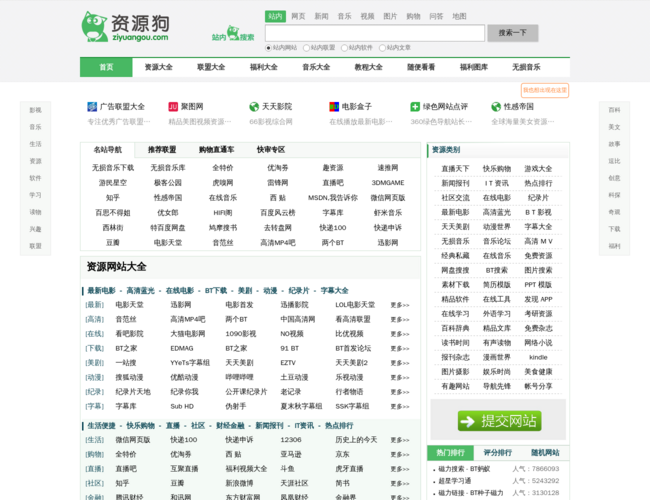The image size is (650, 500).
Task: Switch search scope to 图片
Action: pyautogui.click(x=390, y=16)
